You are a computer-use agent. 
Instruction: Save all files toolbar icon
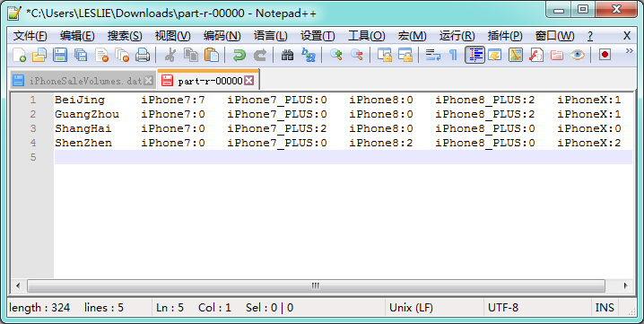(81, 55)
